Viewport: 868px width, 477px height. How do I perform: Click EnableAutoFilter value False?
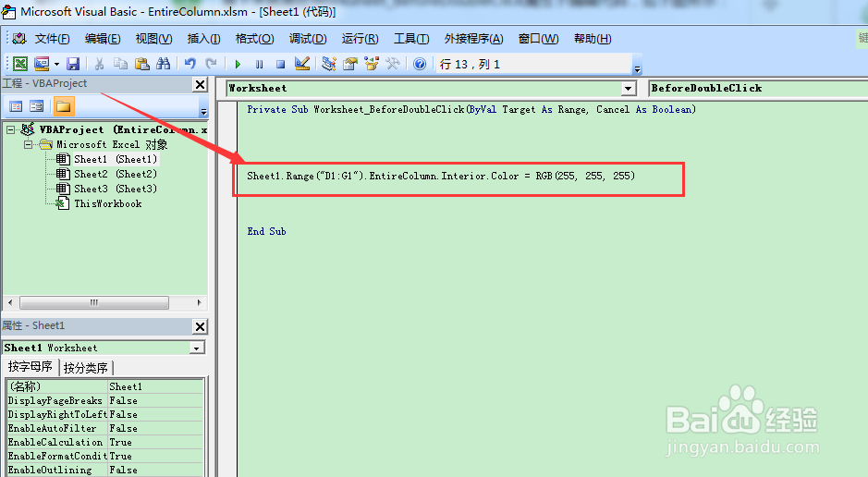click(155, 428)
